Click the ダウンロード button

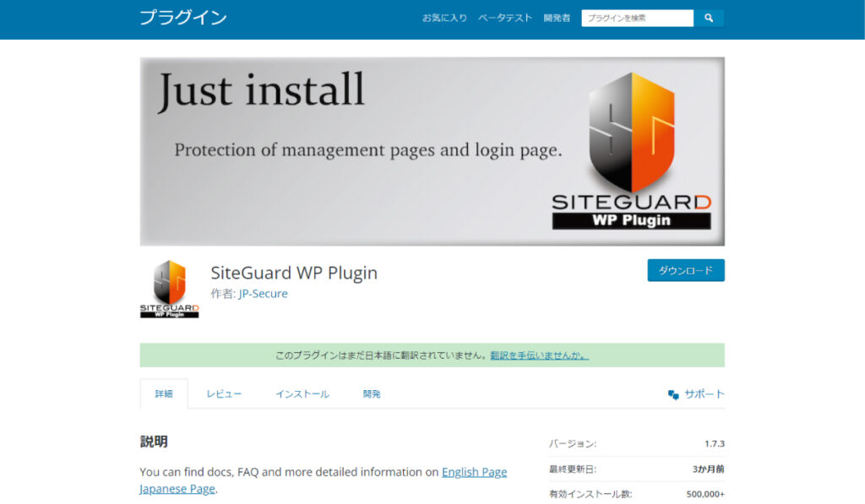[686, 270]
